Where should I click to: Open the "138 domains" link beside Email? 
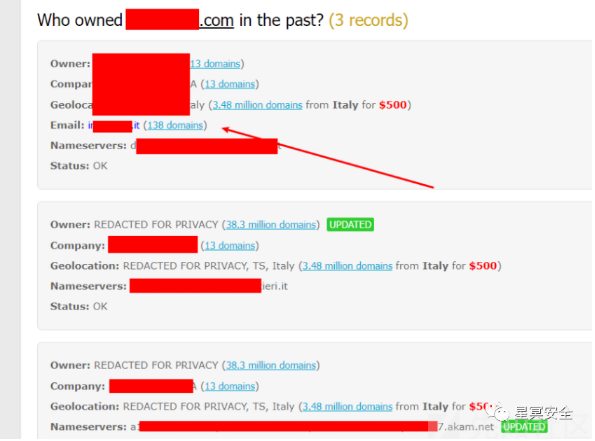[x=175, y=125]
